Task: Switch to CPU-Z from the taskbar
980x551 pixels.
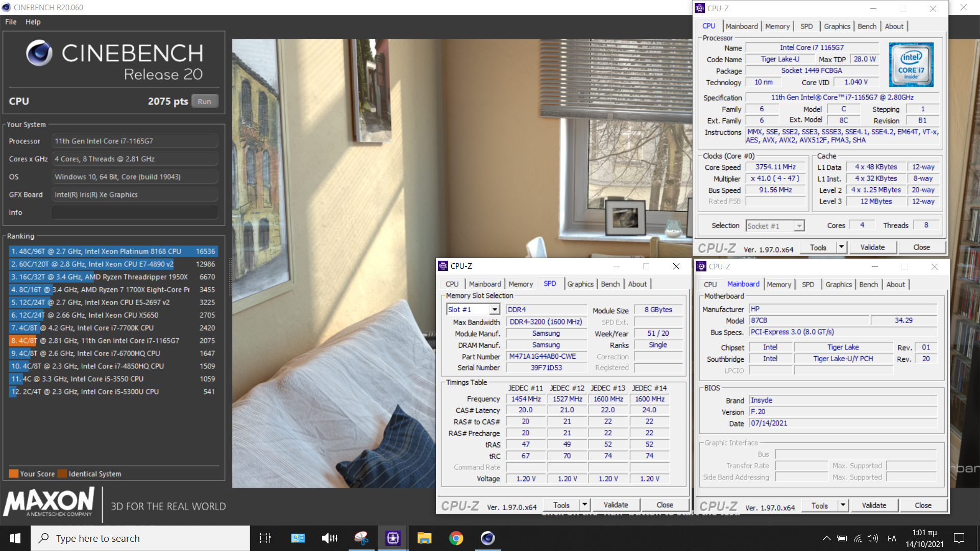Action: [x=393, y=538]
